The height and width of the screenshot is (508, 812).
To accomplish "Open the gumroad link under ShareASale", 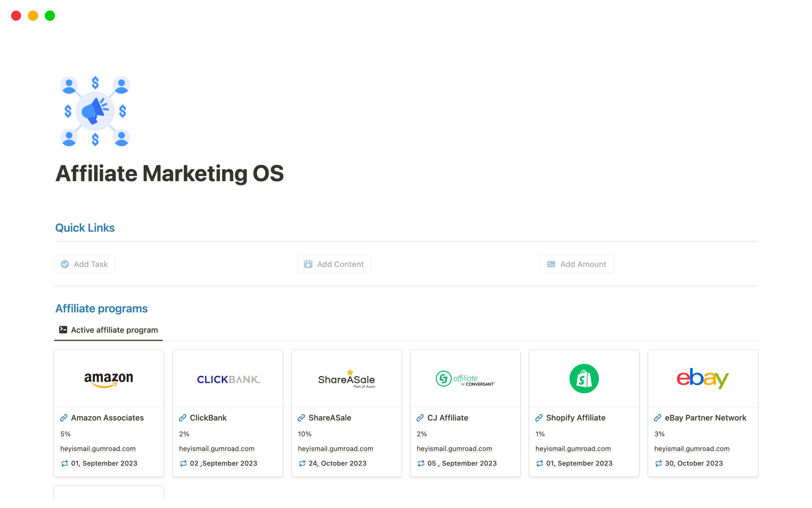I will point(335,449).
